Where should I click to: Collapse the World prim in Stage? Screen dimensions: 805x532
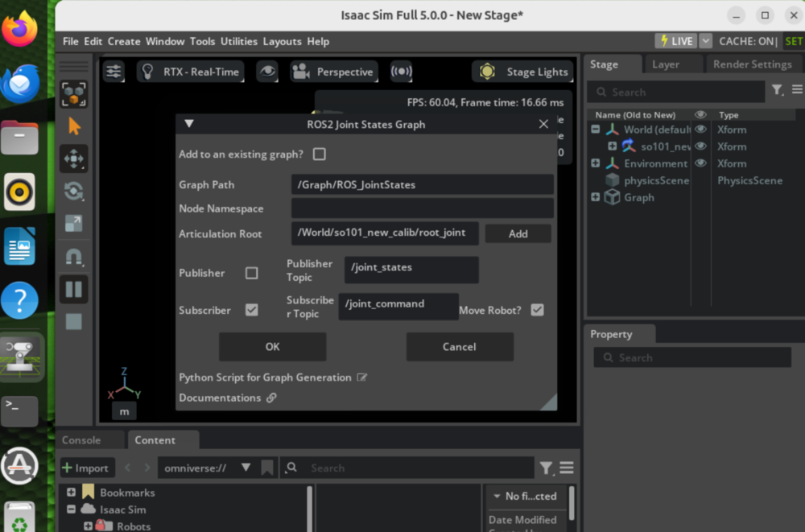tap(596, 130)
